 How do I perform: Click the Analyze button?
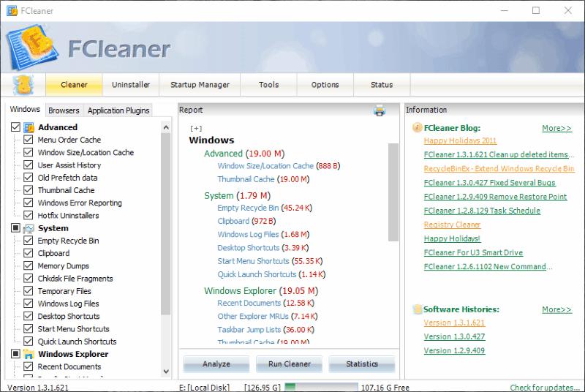tap(216, 364)
